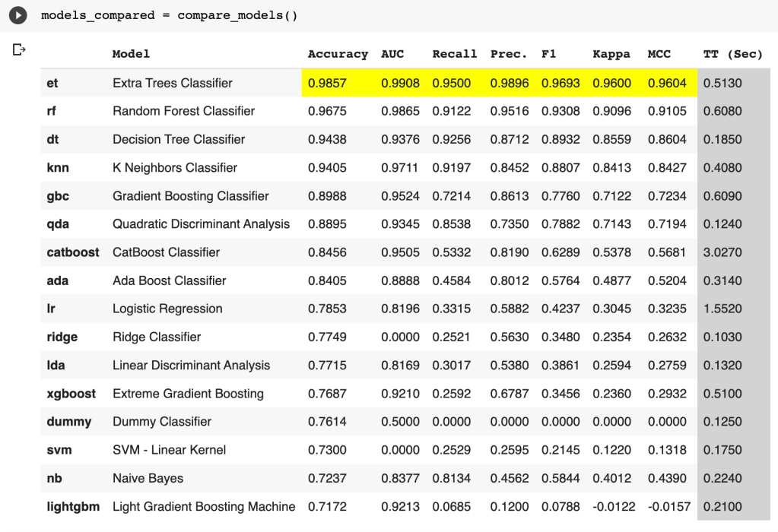The image size is (778, 532).
Task: Click Dummy Classifier model name
Action: 161,422
